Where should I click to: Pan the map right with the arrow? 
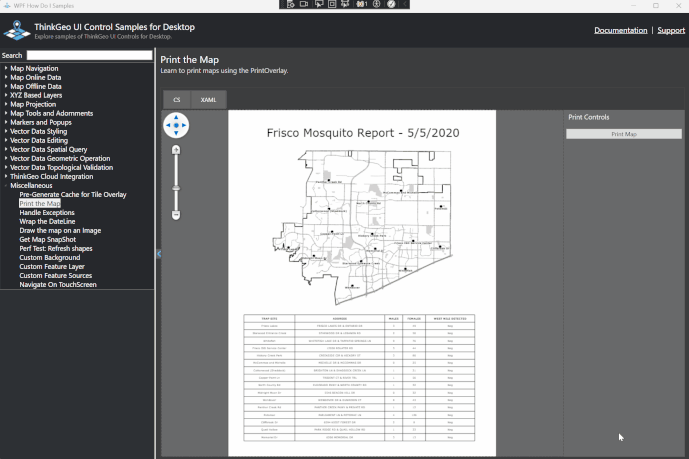(184, 125)
